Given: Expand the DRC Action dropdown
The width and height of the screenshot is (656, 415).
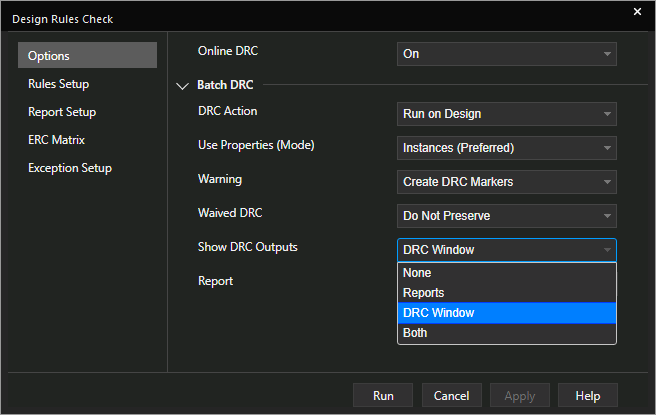Looking at the screenshot, I should (x=506, y=114).
